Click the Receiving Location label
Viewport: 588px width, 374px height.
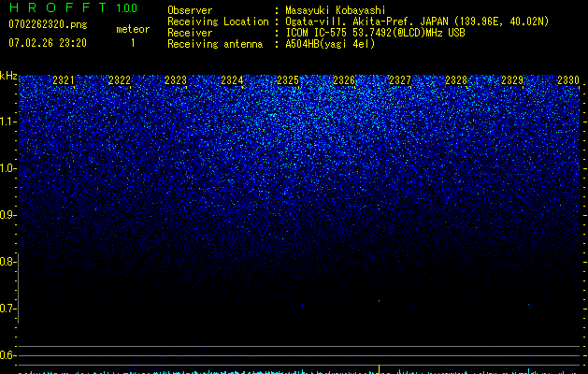(x=218, y=22)
